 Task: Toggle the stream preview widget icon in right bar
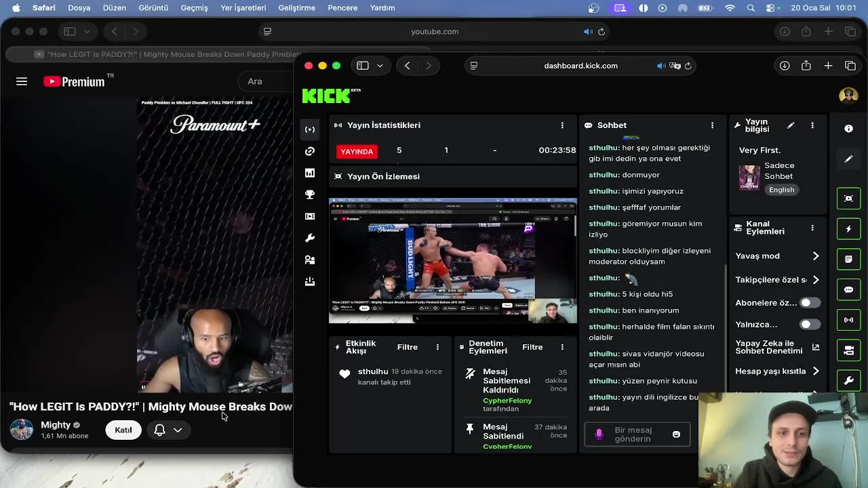tap(848, 198)
